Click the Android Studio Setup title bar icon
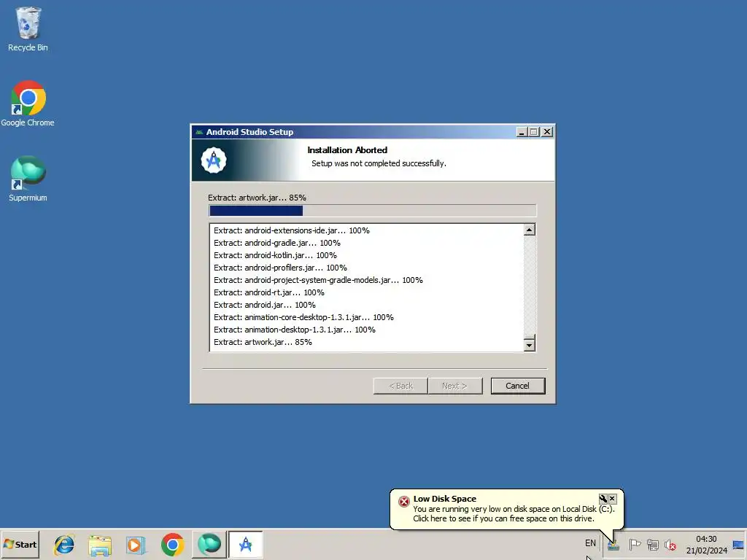Image resolution: width=747 pixels, height=560 pixels. 199,132
